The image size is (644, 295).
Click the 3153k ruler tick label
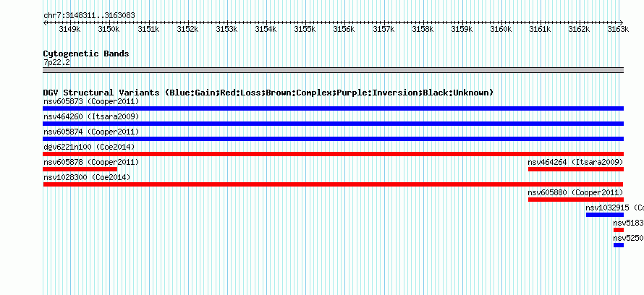click(x=226, y=29)
